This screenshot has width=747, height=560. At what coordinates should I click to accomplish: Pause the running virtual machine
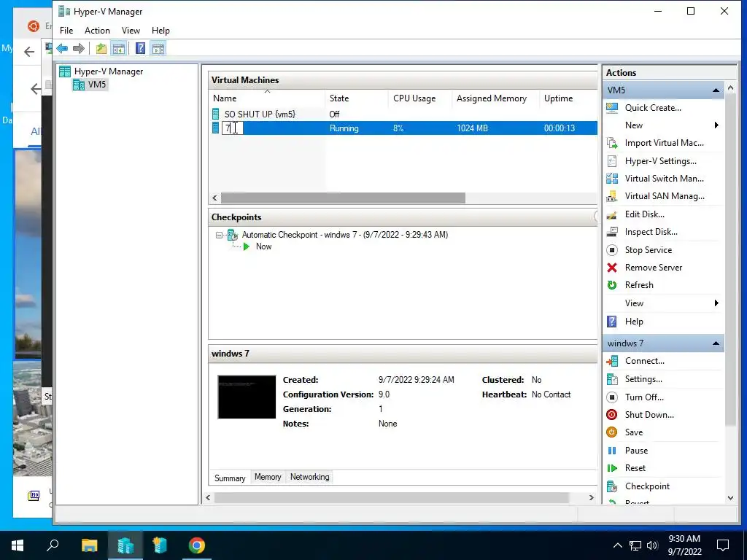pos(636,451)
